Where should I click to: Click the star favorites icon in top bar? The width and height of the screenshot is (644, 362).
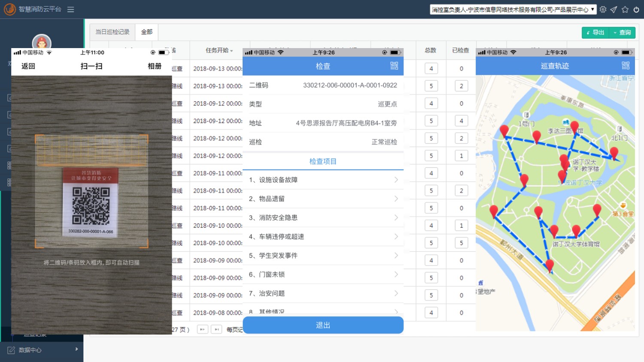click(625, 9)
